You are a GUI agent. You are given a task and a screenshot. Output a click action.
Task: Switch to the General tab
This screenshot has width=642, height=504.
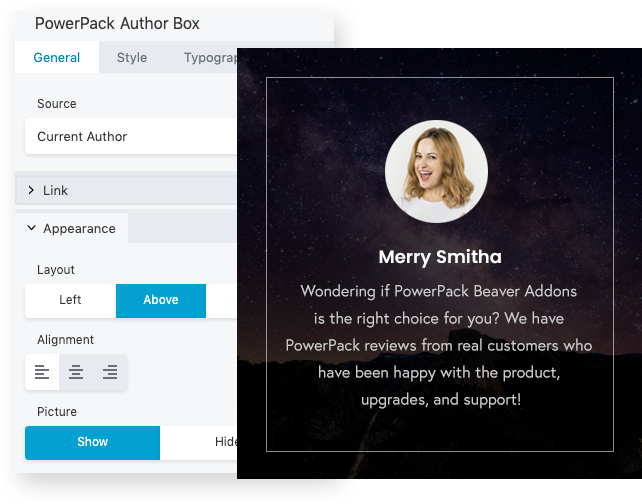click(x=57, y=57)
